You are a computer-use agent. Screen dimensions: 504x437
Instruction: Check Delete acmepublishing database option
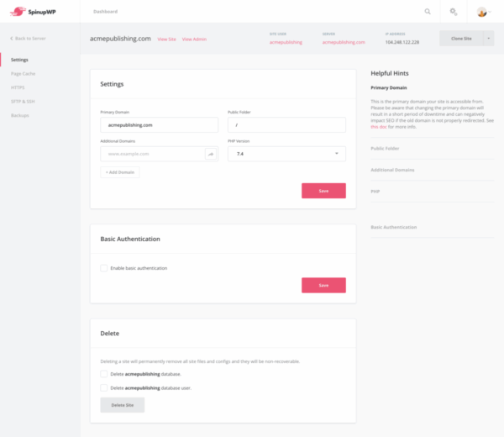[x=104, y=374]
